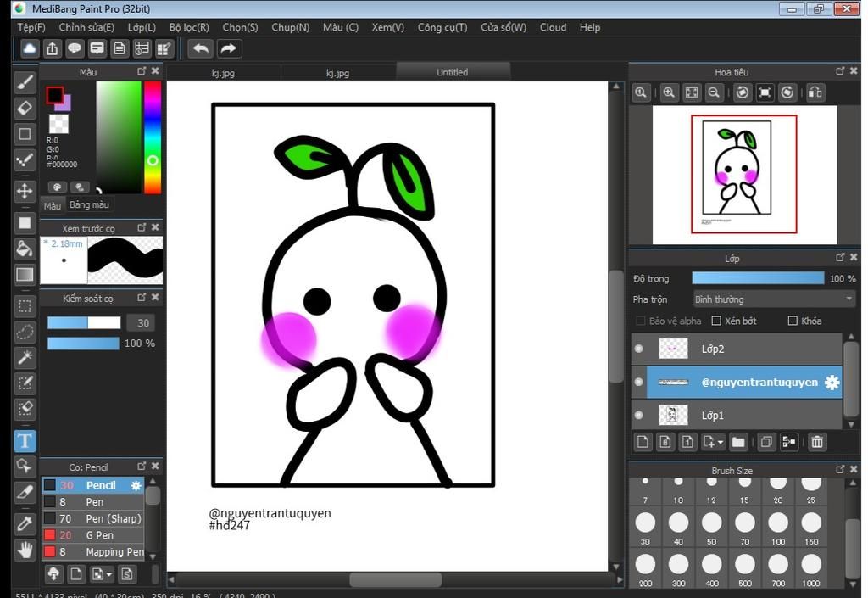Switch to the Untitled document tab

[453, 73]
